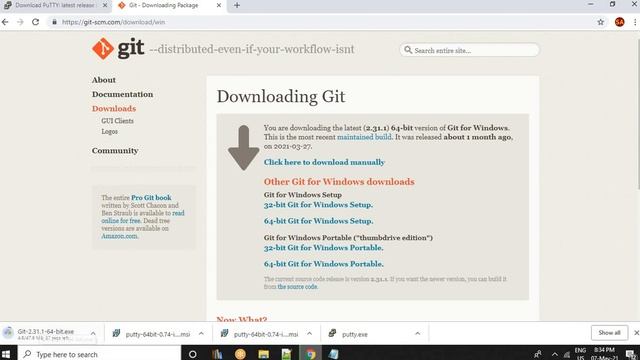Open the source code link
This screenshot has height=360, width=640.
tap(297, 287)
